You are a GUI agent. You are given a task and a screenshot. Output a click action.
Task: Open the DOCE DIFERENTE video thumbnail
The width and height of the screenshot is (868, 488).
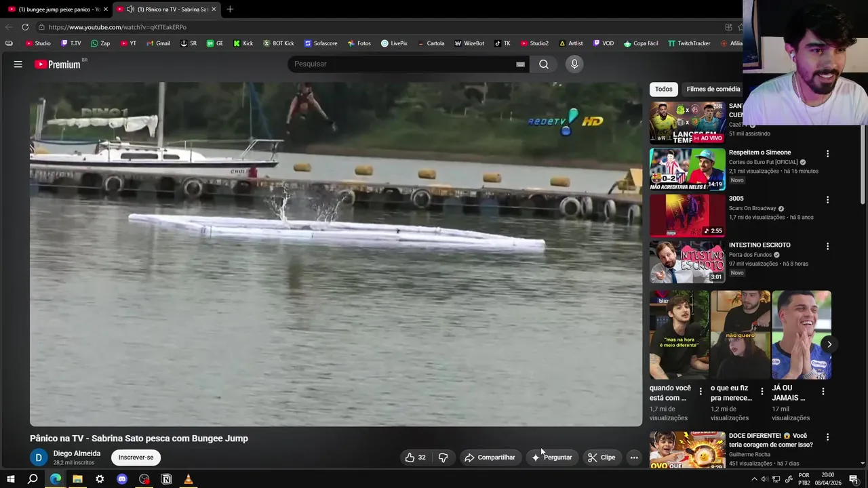coord(688,450)
